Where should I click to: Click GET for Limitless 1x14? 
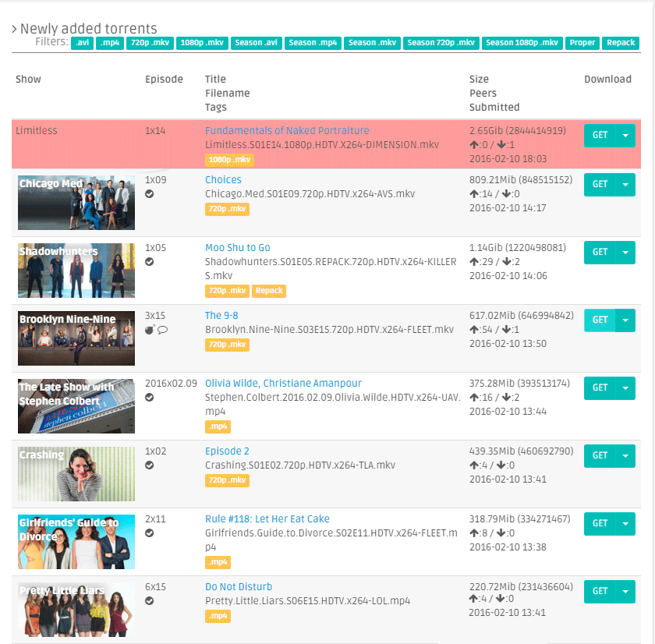(600, 136)
